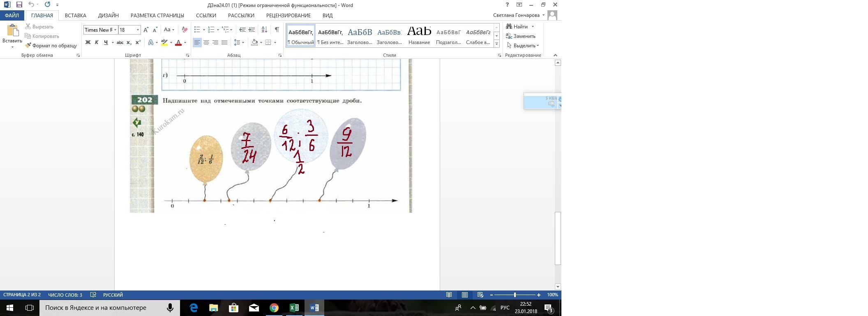Open Excel from the taskbar
This screenshot has height=316, width=868.
294,307
